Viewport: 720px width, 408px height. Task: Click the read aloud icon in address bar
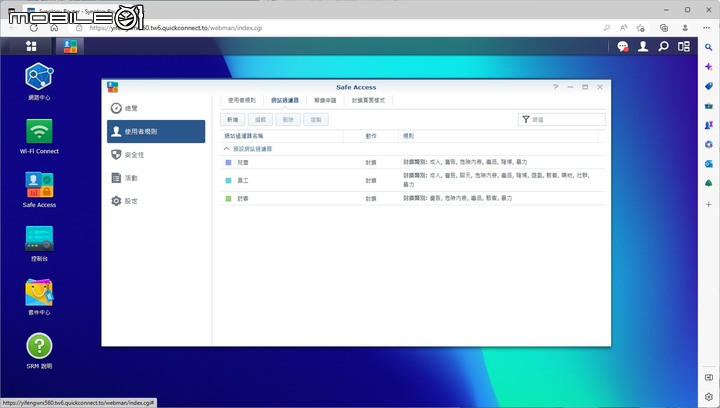click(x=624, y=28)
